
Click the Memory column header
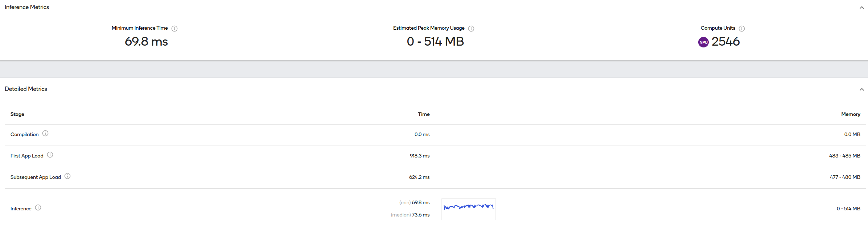(x=851, y=114)
